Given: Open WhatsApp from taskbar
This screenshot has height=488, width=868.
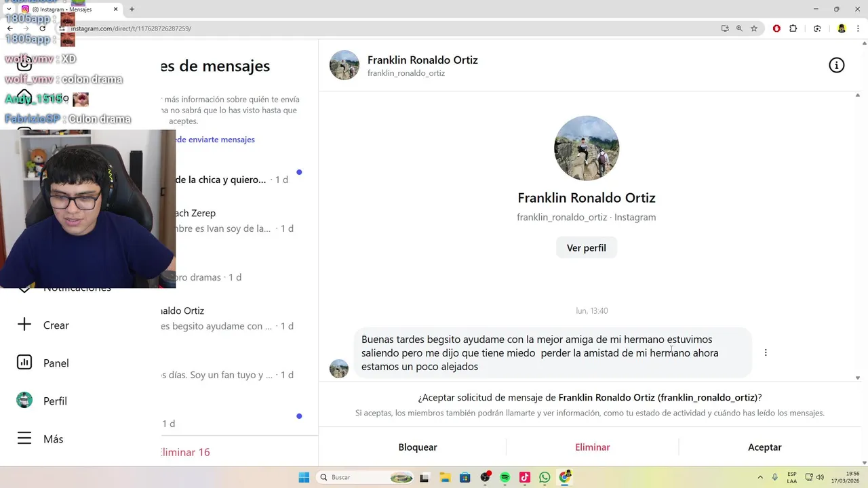Looking at the screenshot, I should pyautogui.click(x=545, y=477).
